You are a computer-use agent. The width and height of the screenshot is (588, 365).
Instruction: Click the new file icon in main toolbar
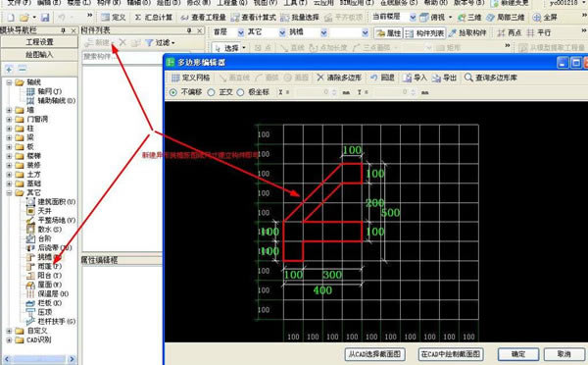click(x=11, y=18)
